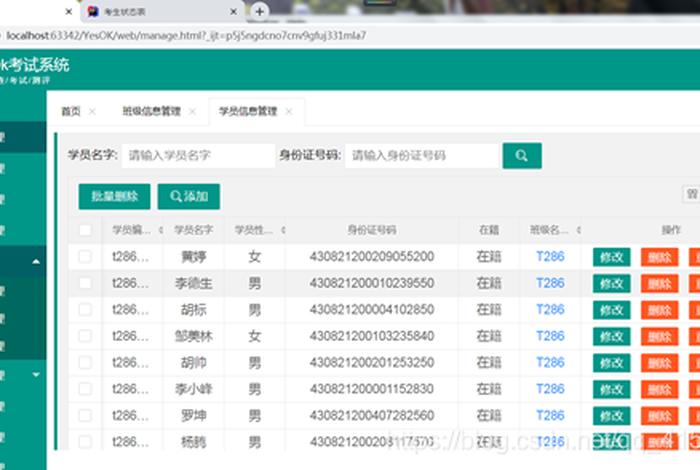
Task: Click 删除 for 邹美林
Action: (659, 337)
